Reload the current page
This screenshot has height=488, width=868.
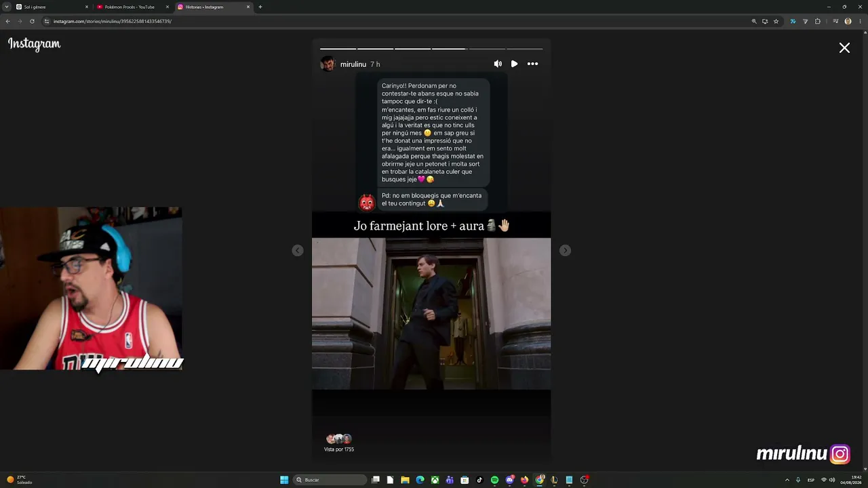[32, 21]
